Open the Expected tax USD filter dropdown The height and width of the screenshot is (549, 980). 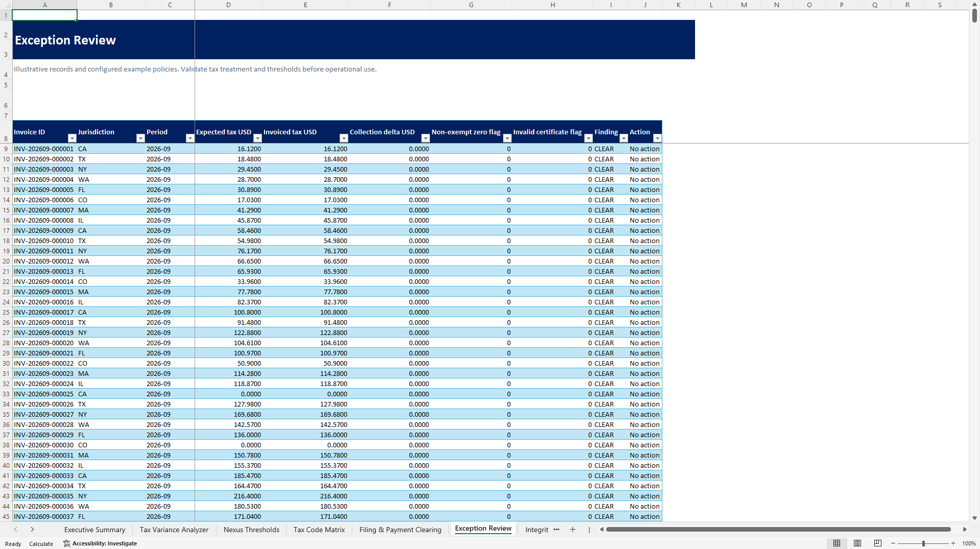tap(257, 138)
